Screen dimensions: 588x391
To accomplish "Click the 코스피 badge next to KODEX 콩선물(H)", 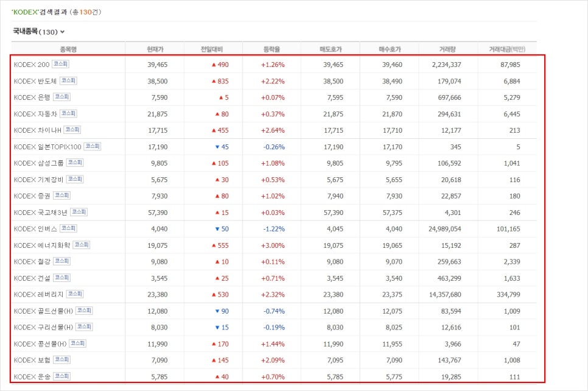I will [78, 343].
